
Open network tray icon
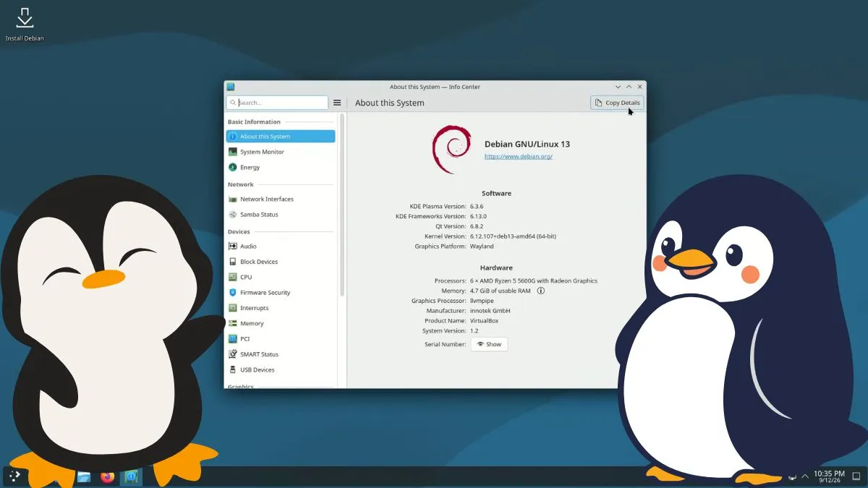793,477
